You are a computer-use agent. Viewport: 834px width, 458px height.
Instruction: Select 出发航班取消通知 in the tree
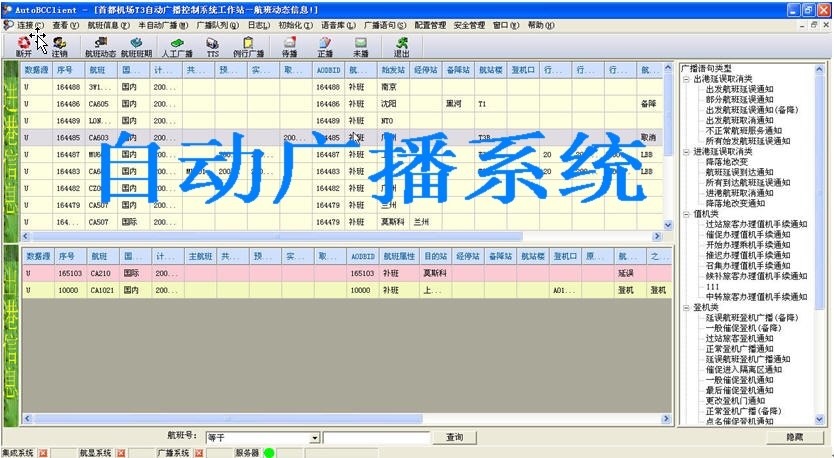pos(742,119)
